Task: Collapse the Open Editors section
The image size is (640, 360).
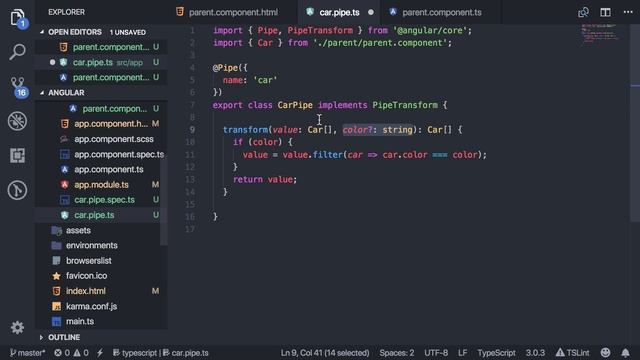Action: click(x=75, y=32)
